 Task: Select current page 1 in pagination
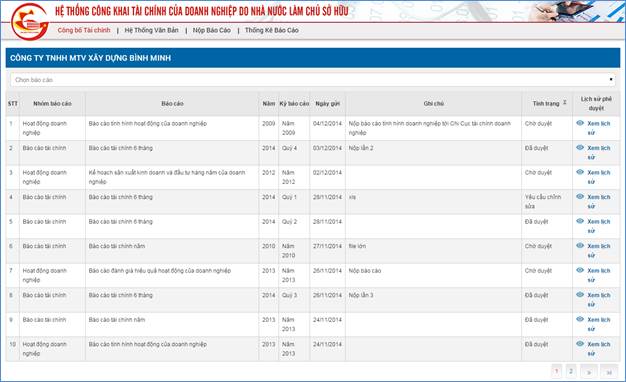(557, 372)
